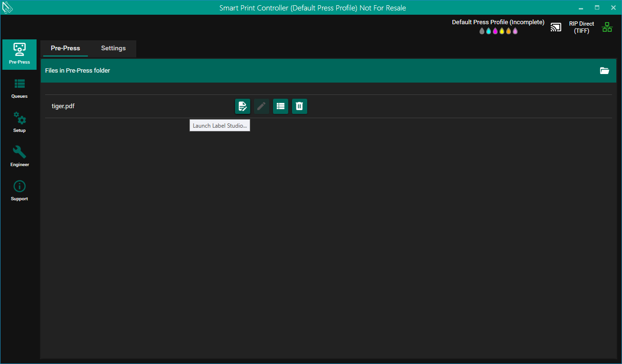This screenshot has width=622, height=364.
Task: Click Default Press Profile (Incomplete) text
Action: tap(498, 22)
